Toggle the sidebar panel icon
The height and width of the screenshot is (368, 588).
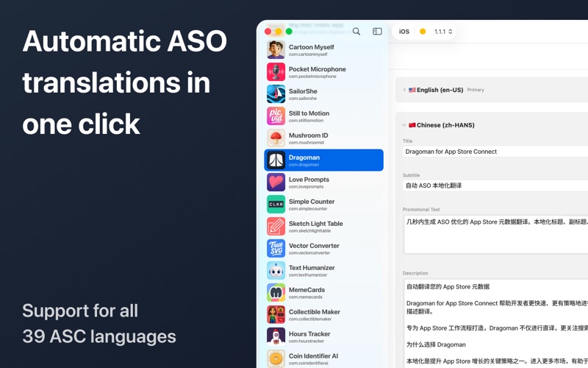click(x=377, y=32)
